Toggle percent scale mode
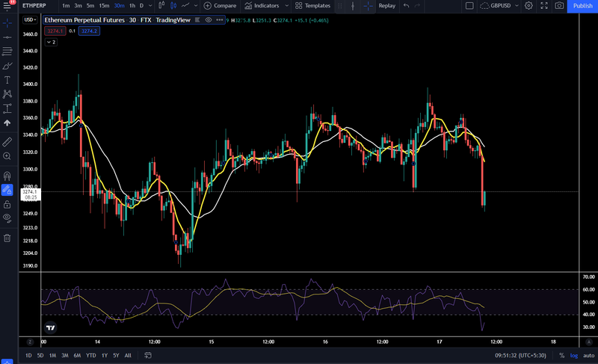Viewport: 598px width, 364px height. 561,355
